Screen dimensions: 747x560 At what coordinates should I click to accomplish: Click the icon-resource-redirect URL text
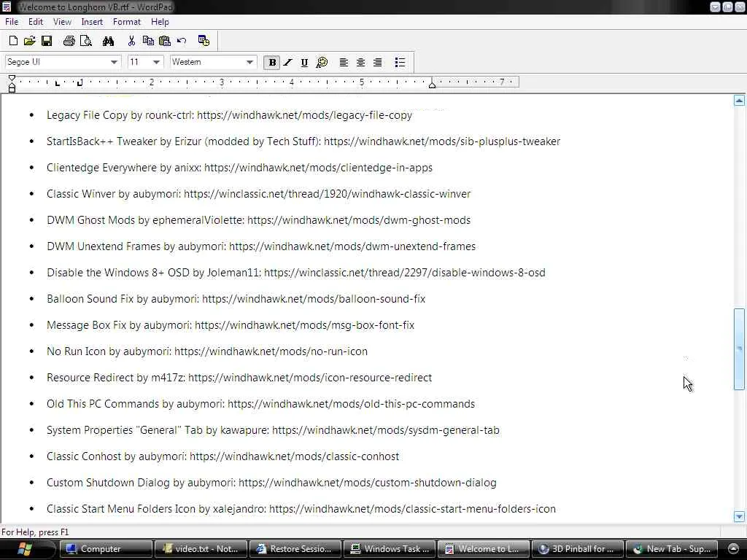[310, 378]
